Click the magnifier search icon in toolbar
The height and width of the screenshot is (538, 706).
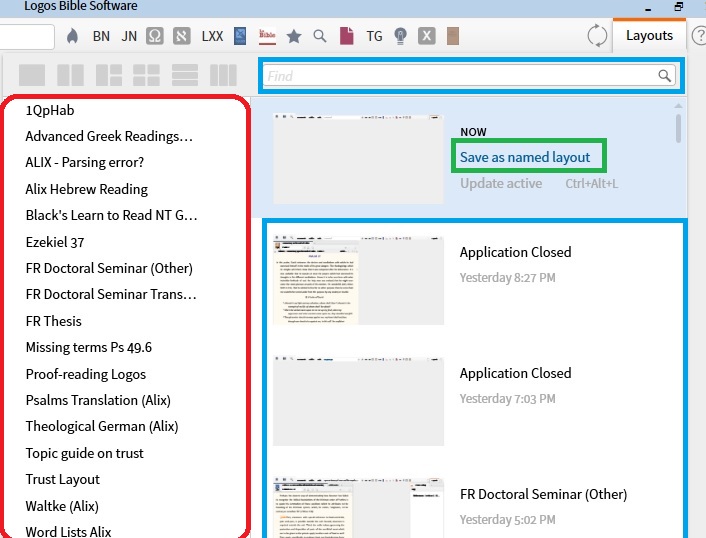(320, 36)
